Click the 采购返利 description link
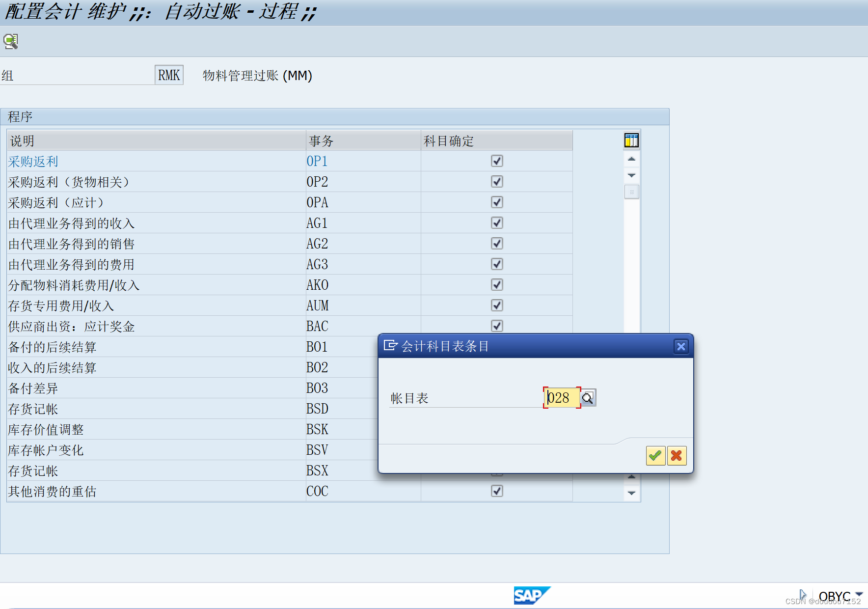 click(32, 161)
